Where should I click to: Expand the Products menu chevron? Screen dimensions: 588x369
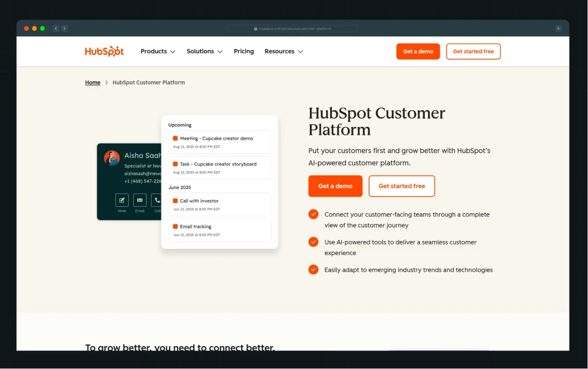[173, 52]
